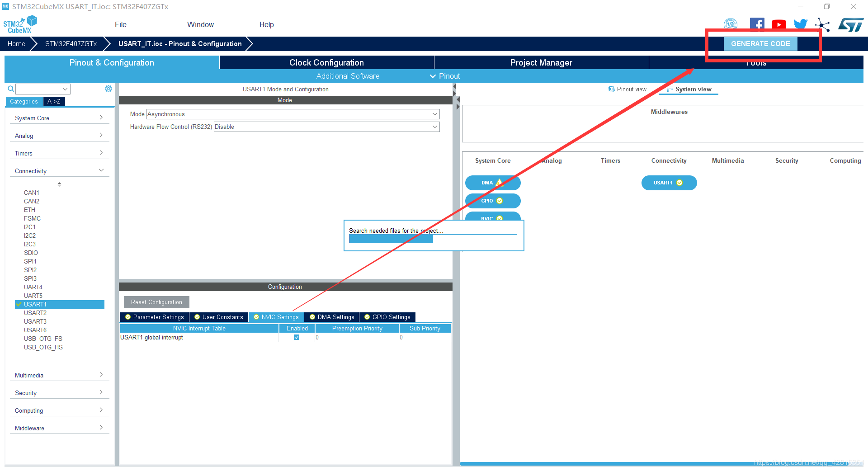868x471 pixels.
Task: Select SPI1 in peripheral list
Action: [30, 261]
